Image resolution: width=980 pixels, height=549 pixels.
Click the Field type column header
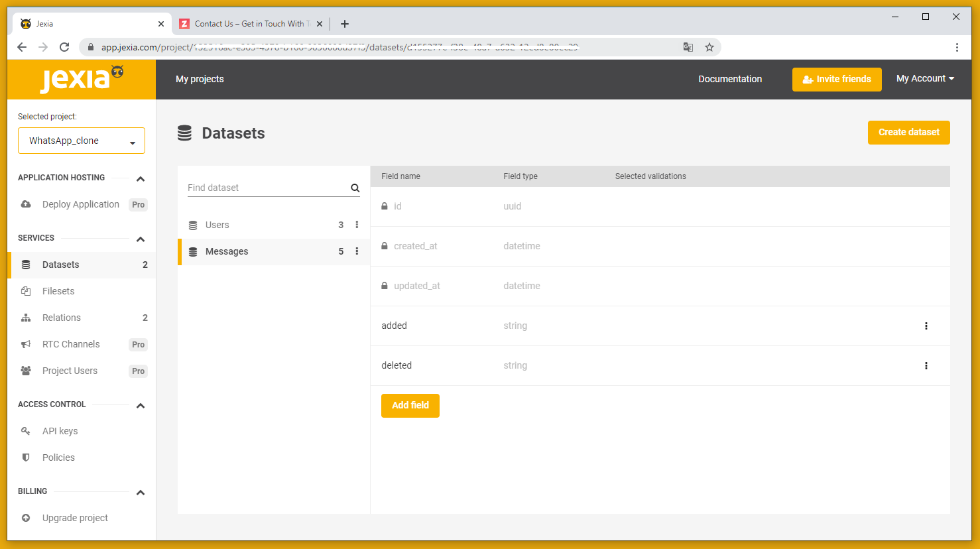click(x=521, y=176)
